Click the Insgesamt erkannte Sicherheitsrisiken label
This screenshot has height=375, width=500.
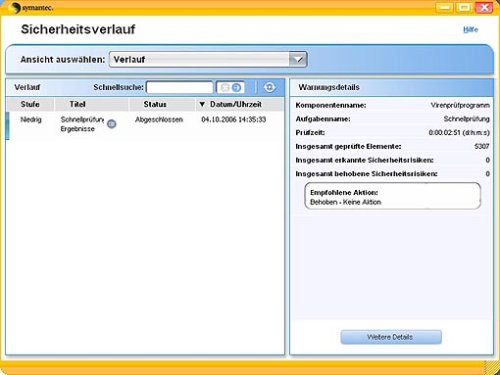364,160
